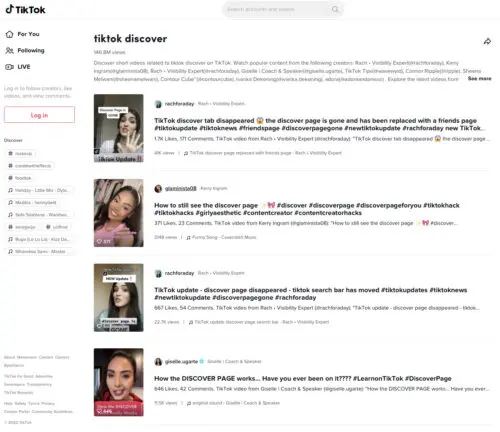The height and width of the screenshot is (432, 500).
Task: Open the 'TikTok discover tab disappeared' video thumbnail
Action: click(x=119, y=128)
